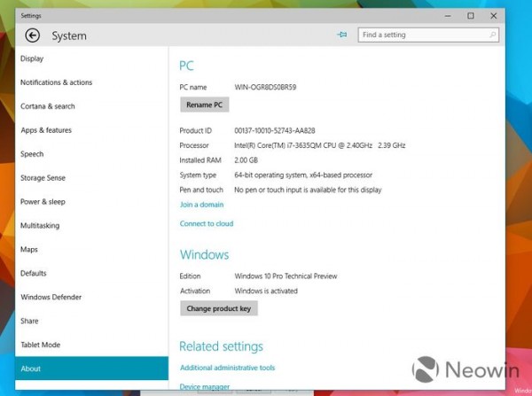Open the Display settings page
The image size is (532, 396).
[x=32, y=59]
